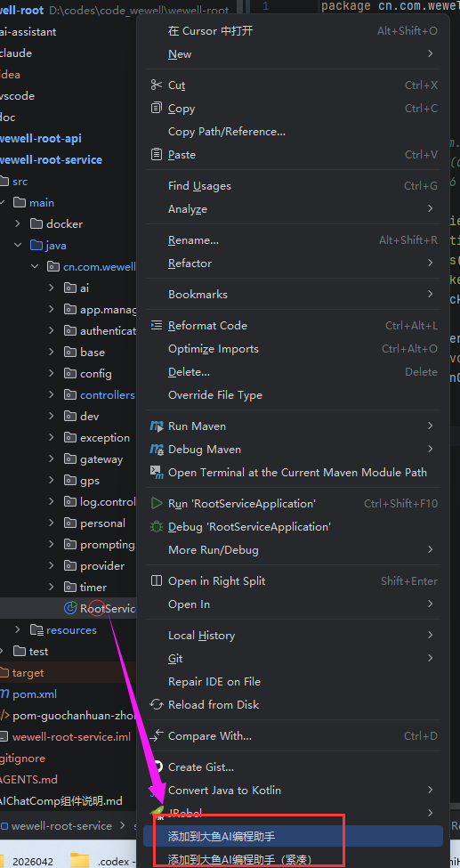Image resolution: width=460 pixels, height=868 pixels.
Task: Expand the ai package chevron
Action: point(52,288)
